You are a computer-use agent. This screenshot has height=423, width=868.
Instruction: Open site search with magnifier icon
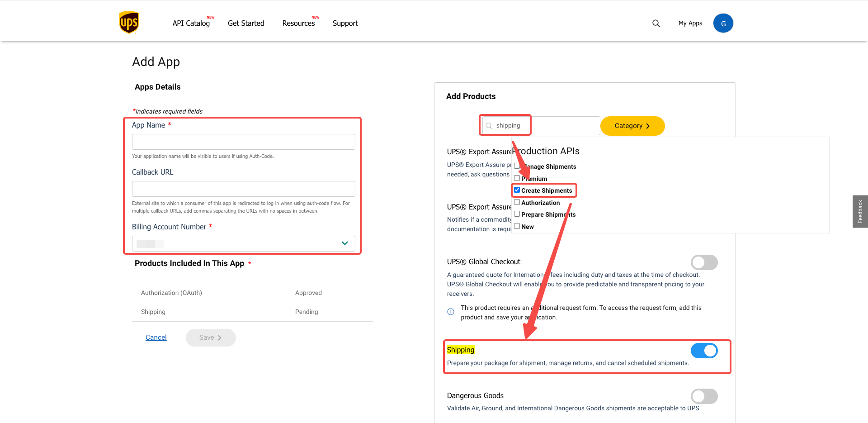656,24
